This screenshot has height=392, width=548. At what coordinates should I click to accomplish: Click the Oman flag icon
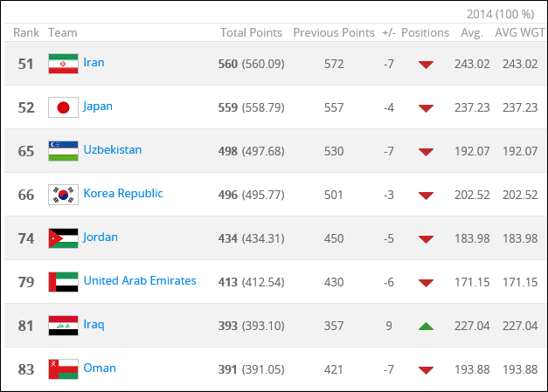[x=63, y=369]
